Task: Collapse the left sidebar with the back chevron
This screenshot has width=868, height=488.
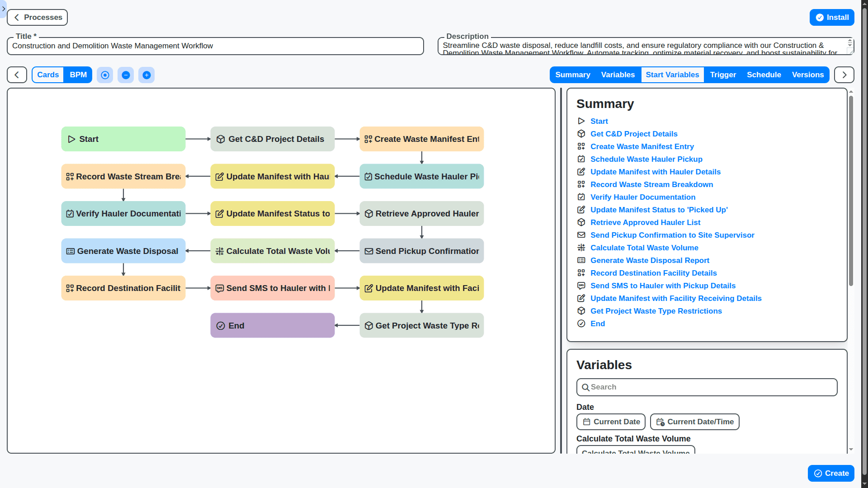Action: 16,75
